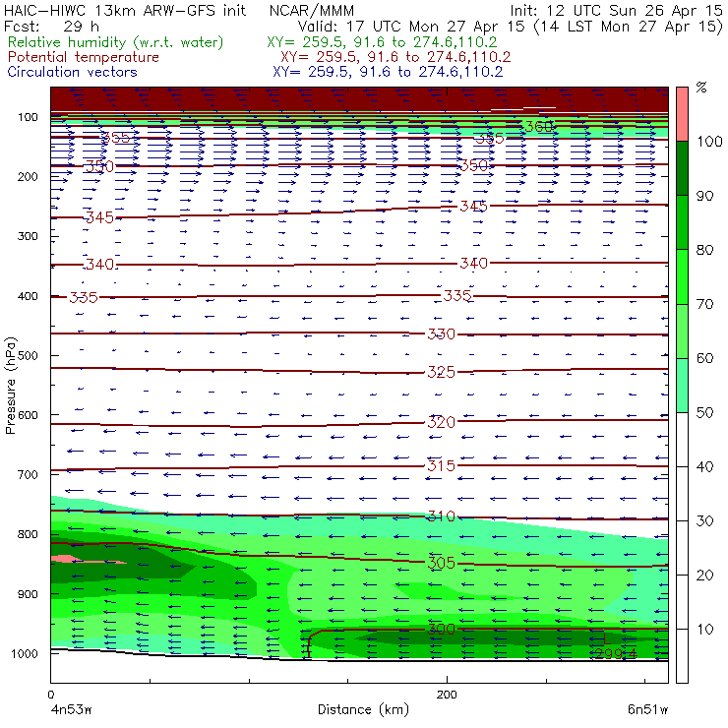Screen dimensions: 728x728
Task: Click the '90' colorbar tick label
Action: [704, 196]
